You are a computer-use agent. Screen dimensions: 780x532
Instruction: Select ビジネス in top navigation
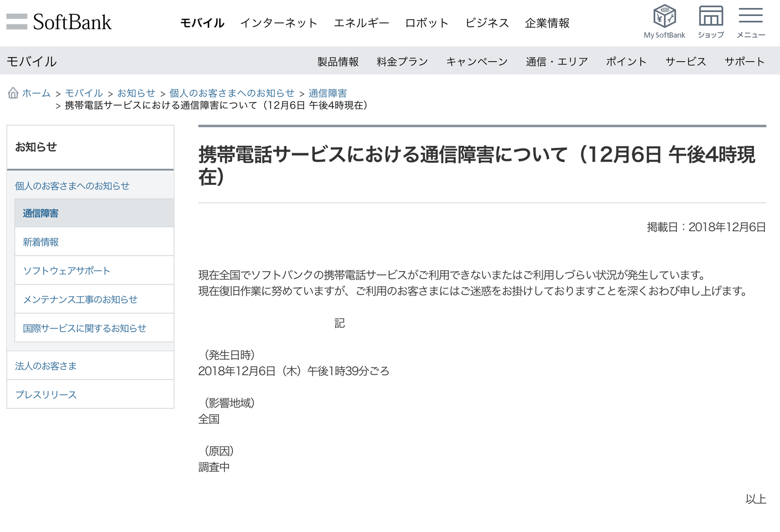(x=487, y=23)
